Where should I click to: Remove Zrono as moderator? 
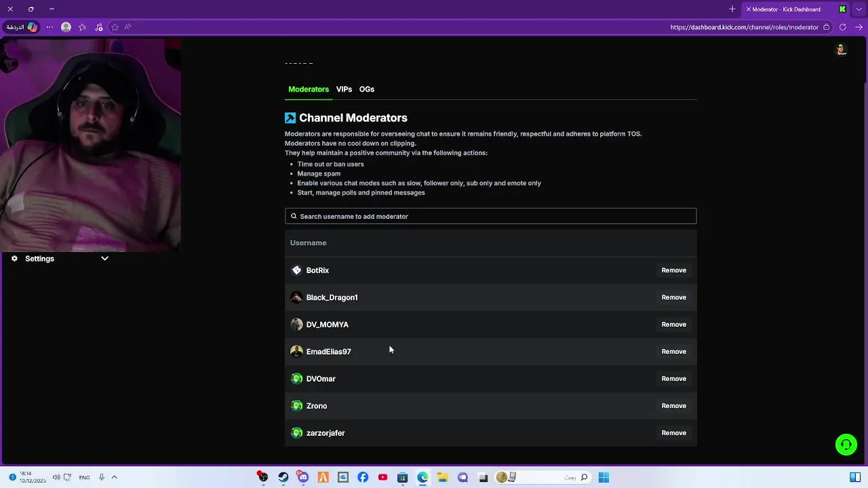[x=673, y=406]
